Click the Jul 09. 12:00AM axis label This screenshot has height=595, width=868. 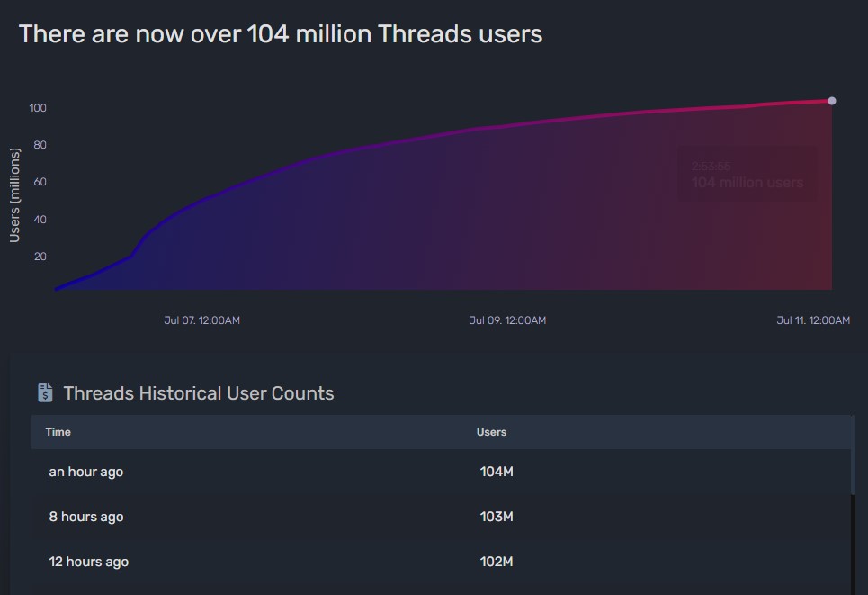pos(507,320)
